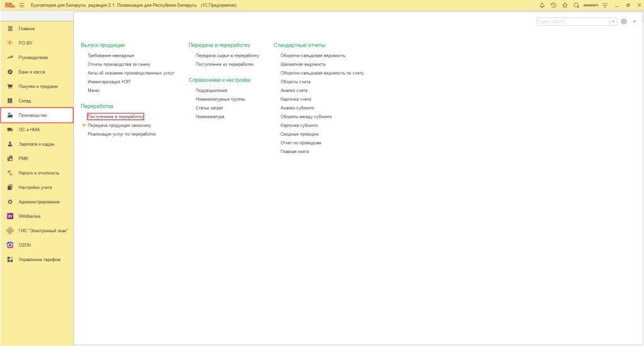Open favorites star in title bar
The image size is (644, 346).
click(565, 5)
